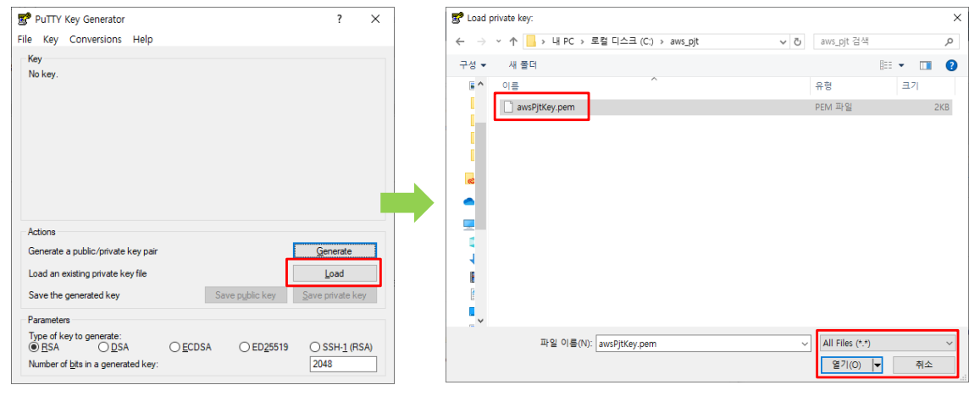The image size is (980, 396).
Task: Refresh the aws_pjt folder listing
Action: point(797,41)
